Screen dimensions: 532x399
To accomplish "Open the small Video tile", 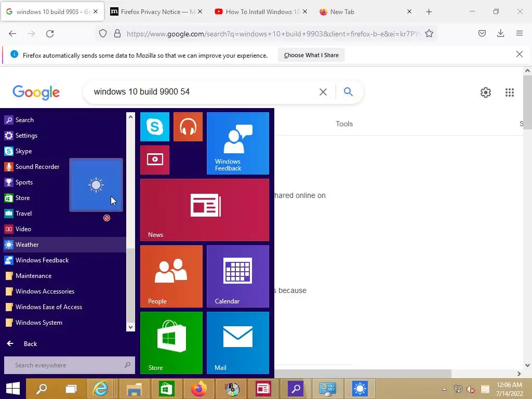I will (x=155, y=160).
